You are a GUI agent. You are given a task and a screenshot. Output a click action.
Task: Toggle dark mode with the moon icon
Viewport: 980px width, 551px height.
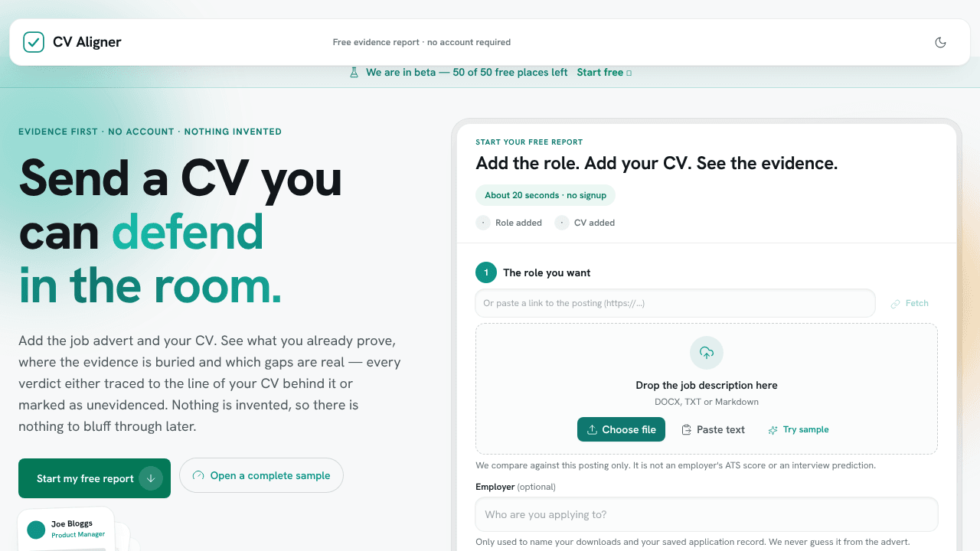(x=941, y=42)
